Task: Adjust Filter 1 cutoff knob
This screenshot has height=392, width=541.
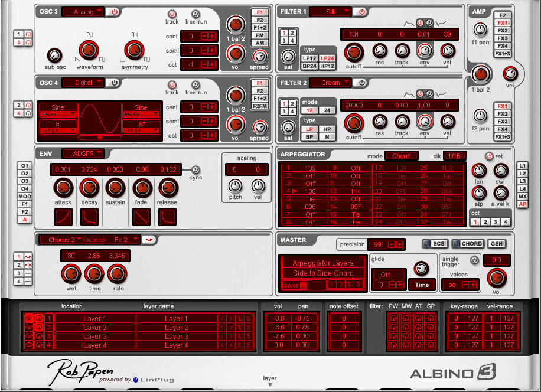Action: (354, 53)
